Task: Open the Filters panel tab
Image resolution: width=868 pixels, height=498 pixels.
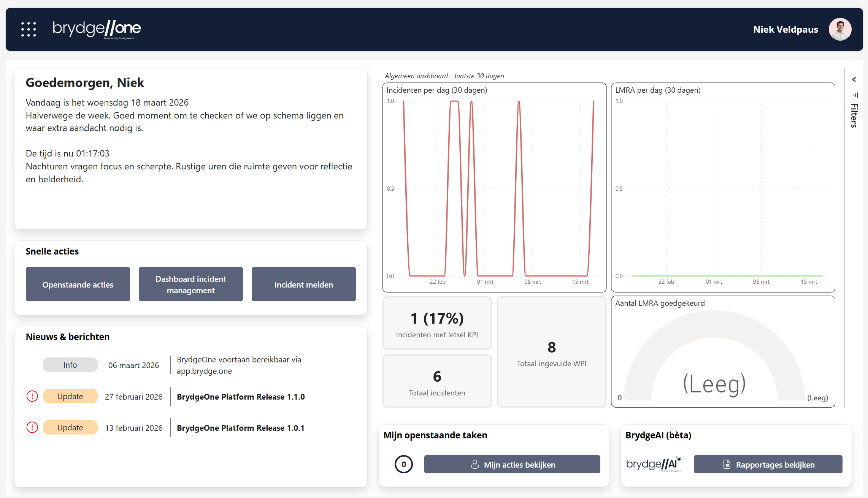Action: click(x=854, y=116)
